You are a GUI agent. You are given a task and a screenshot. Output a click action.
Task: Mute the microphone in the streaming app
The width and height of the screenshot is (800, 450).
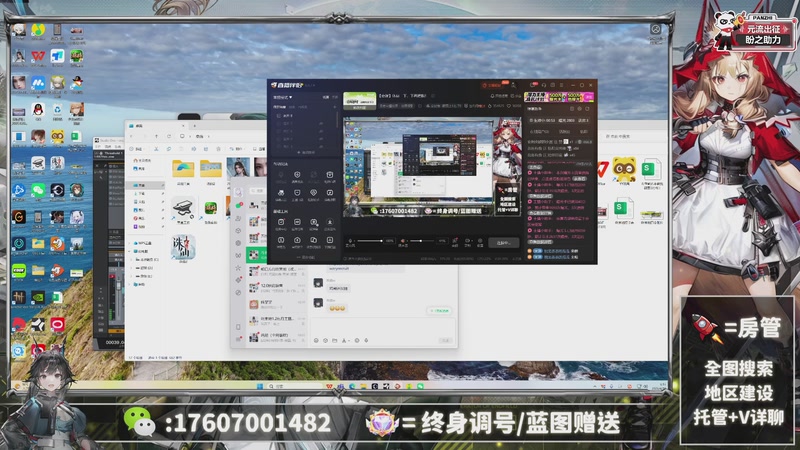[350, 241]
